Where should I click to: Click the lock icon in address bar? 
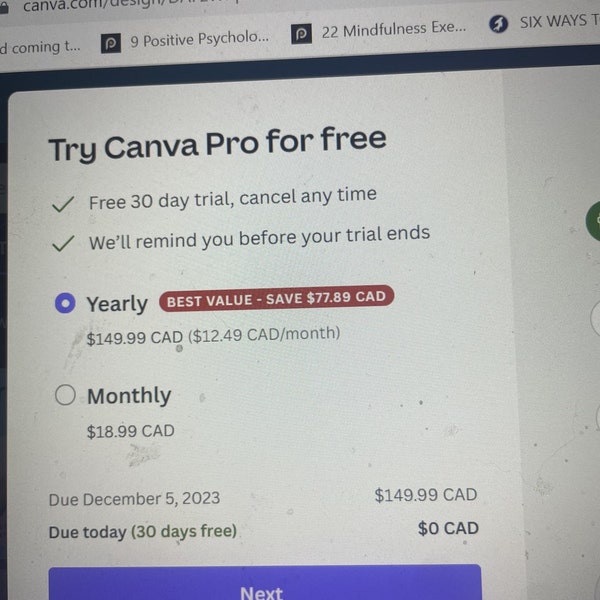coord(3,8)
